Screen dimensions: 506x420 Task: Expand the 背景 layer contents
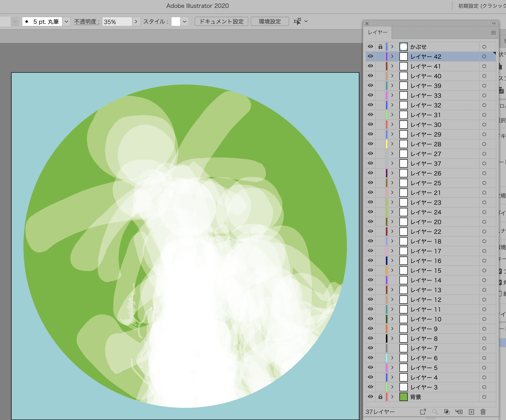click(x=392, y=397)
